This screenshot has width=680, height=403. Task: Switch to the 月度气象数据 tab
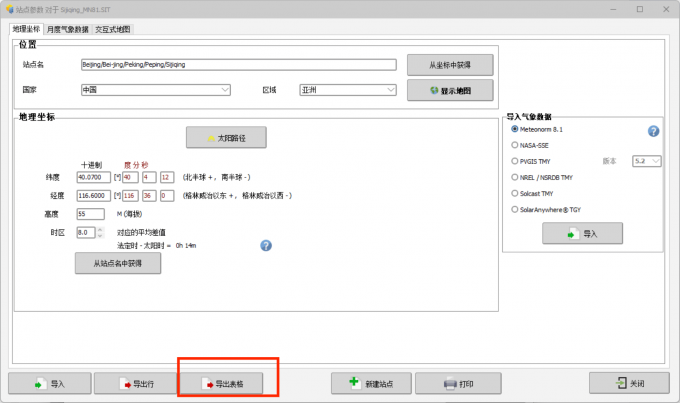[67, 29]
